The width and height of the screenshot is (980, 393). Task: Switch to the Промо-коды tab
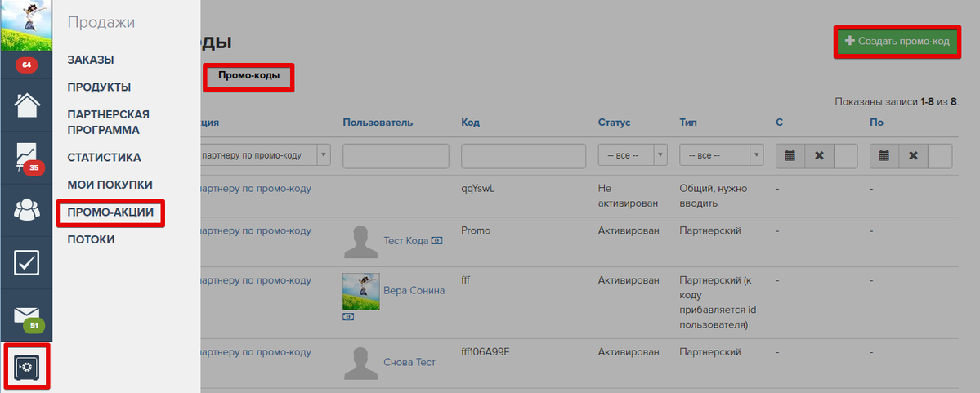coord(248,76)
